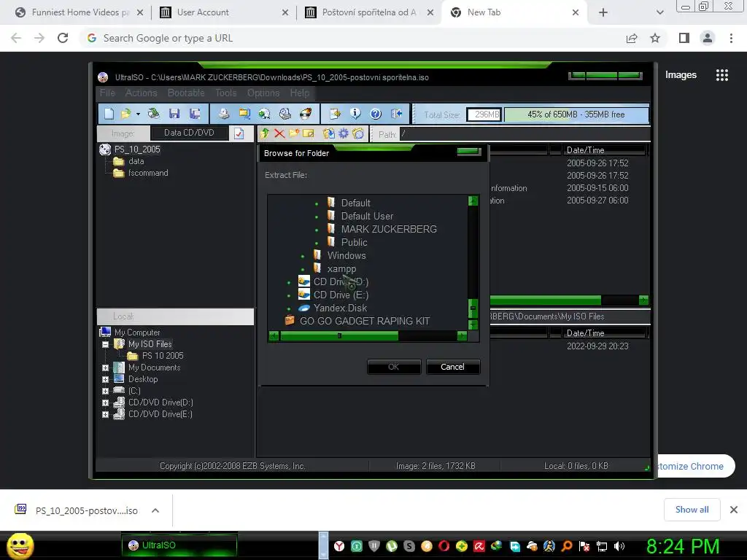The width and height of the screenshot is (747, 560).
Task: Click the Extract files icon
Action: (328, 133)
